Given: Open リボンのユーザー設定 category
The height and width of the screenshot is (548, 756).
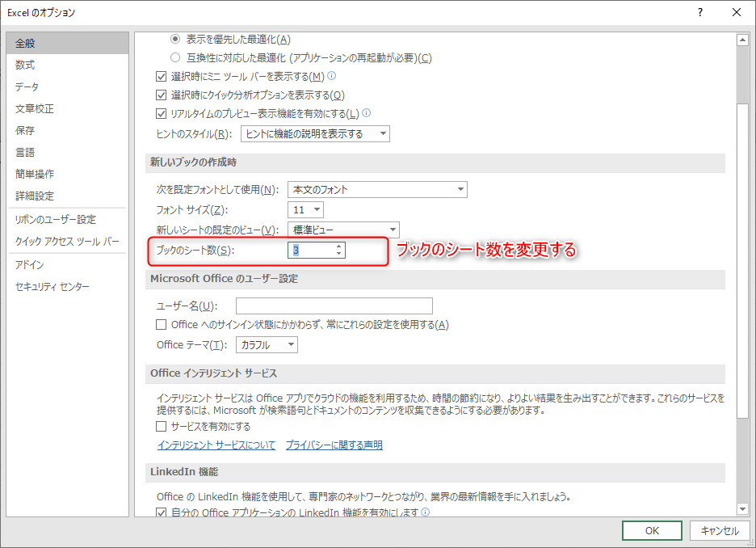Looking at the screenshot, I should (x=68, y=220).
